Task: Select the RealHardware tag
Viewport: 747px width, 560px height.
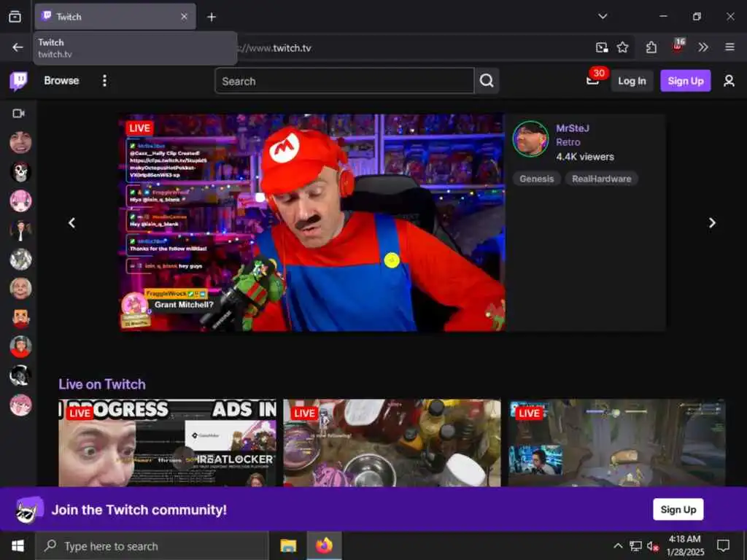Action: (601, 179)
